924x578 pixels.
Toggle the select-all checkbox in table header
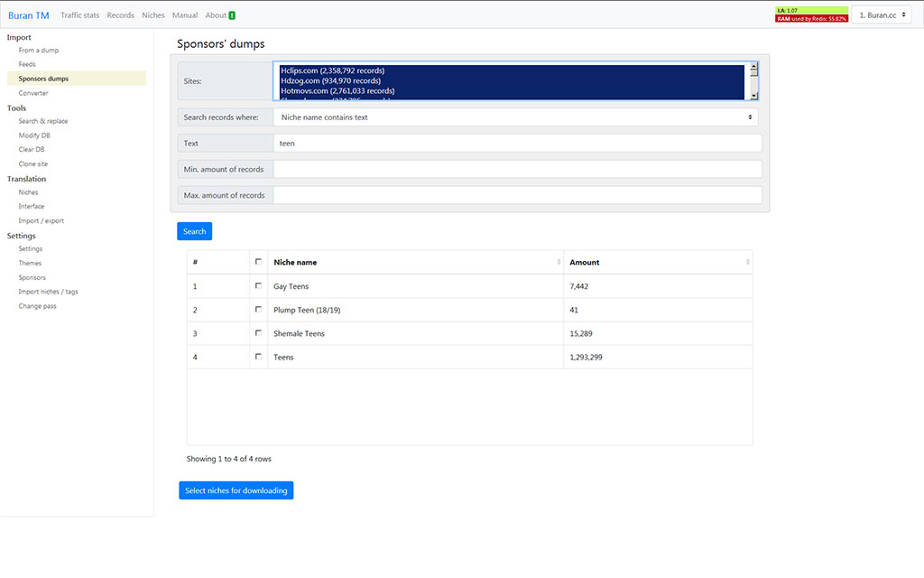tap(258, 262)
